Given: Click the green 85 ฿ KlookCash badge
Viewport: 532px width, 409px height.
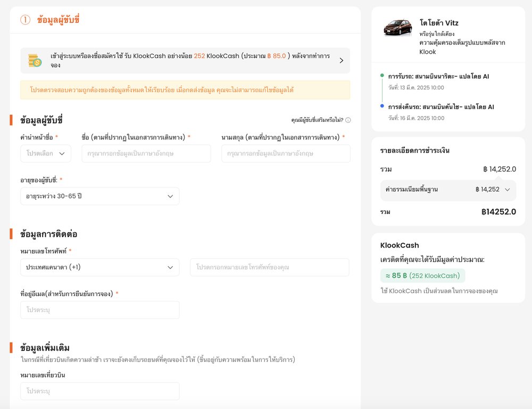Looking at the screenshot, I should (x=422, y=275).
